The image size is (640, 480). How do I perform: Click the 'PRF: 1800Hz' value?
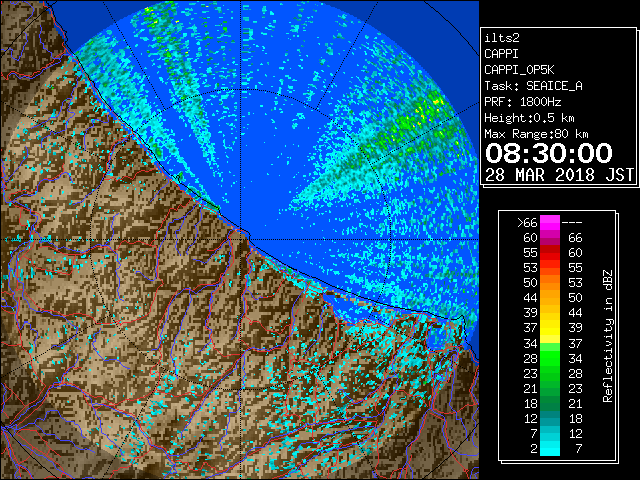pyautogui.click(x=525, y=102)
